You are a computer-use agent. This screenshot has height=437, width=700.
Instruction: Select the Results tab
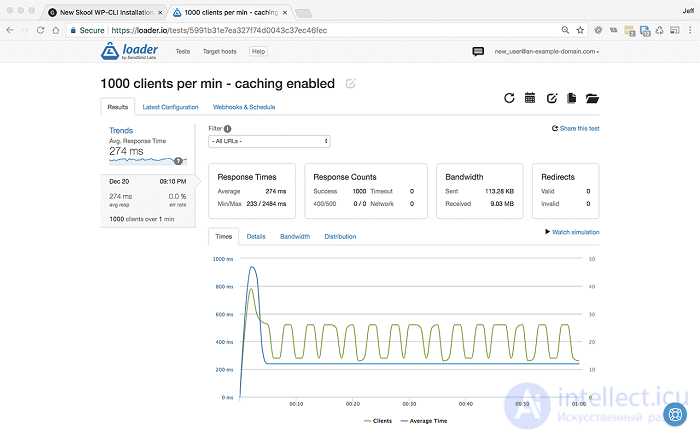117,107
